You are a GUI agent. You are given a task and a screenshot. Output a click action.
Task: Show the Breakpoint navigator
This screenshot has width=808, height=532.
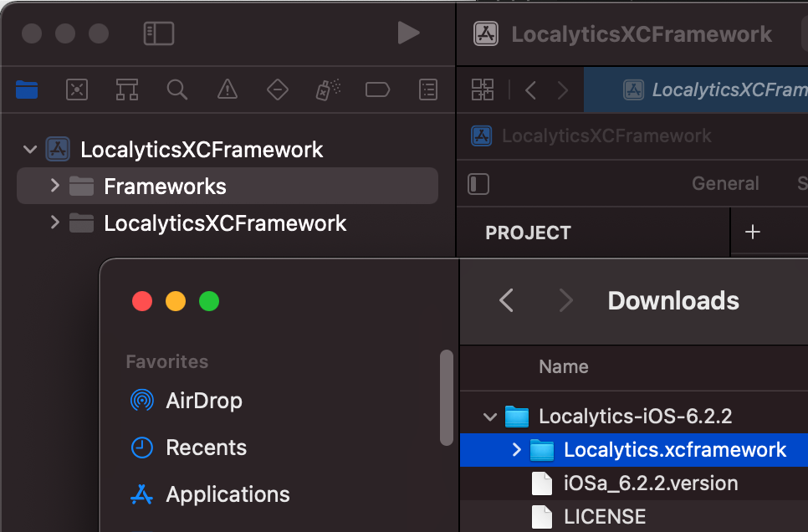tap(377, 90)
